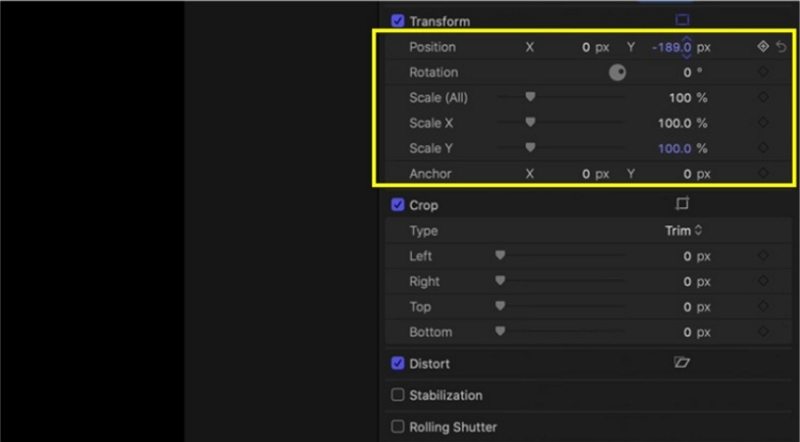
Task: Click the Crop Bottom slider handle
Action: click(500, 331)
